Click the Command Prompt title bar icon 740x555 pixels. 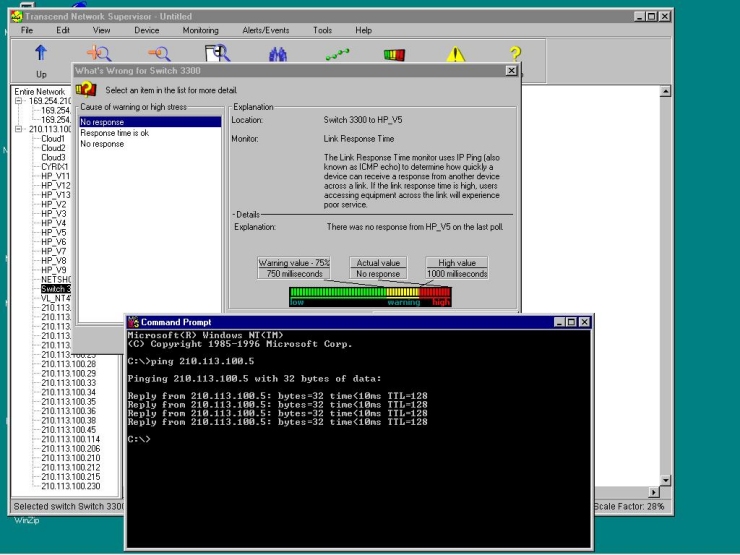click(133, 322)
